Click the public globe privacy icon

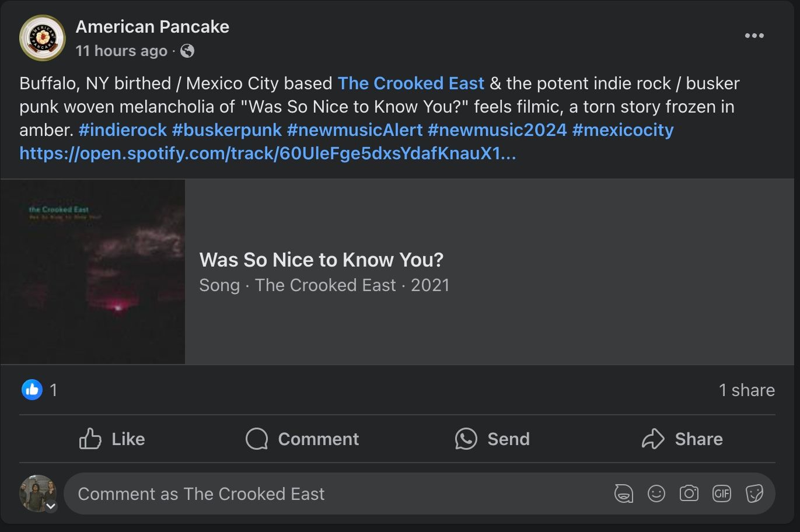tap(187, 51)
